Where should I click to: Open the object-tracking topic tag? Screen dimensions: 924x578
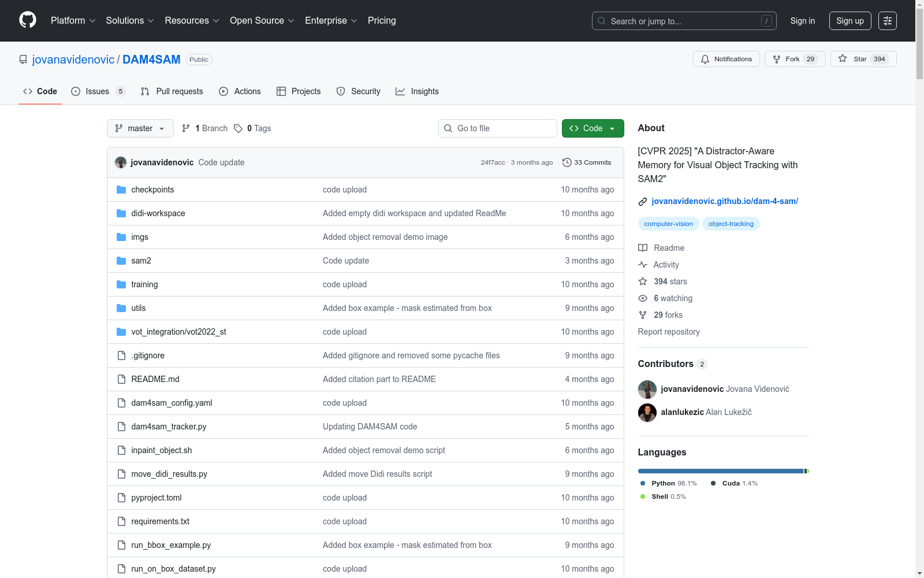tap(731, 224)
